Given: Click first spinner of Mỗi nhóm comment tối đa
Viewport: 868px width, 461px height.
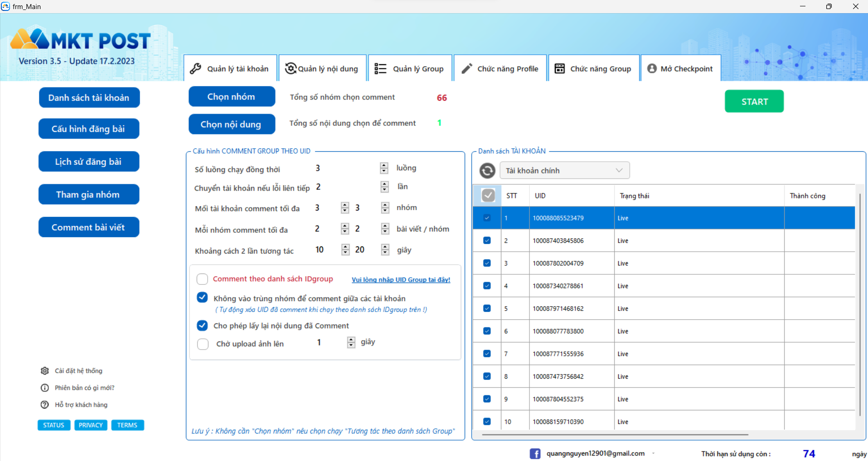Looking at the screenshot, I should (345, 229).
